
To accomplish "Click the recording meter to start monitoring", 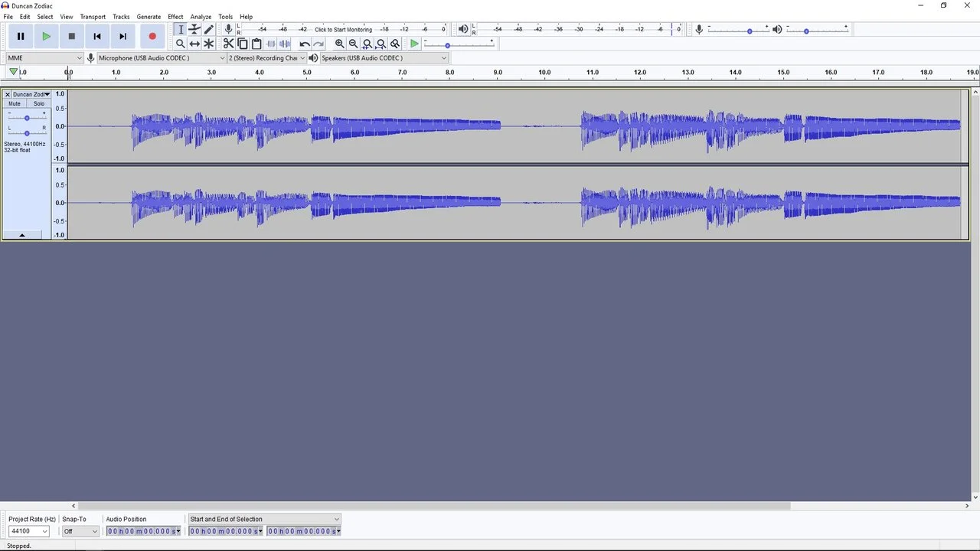I will tap(343, 29).
